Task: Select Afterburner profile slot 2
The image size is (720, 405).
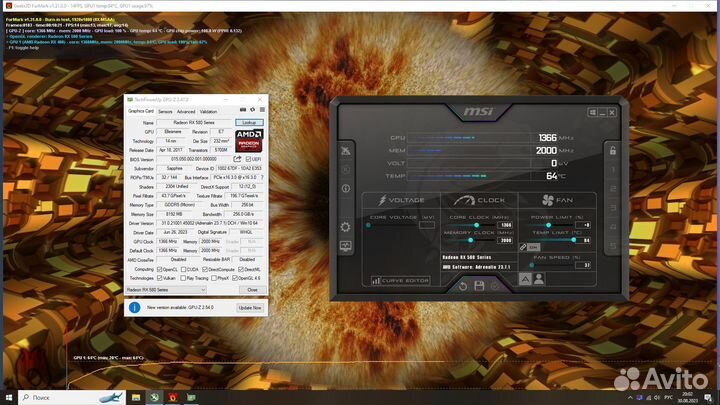Action: click(x=613, y=189)
